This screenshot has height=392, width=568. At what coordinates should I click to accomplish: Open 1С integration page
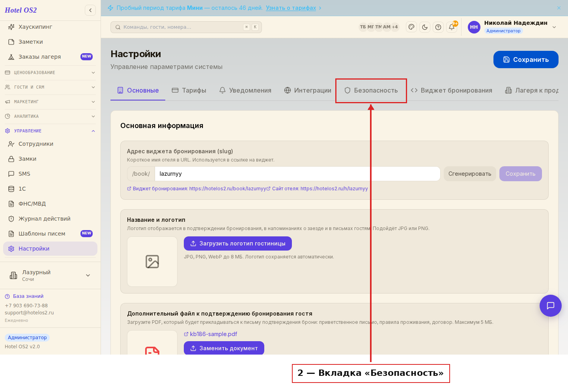(x=50, y=189)
